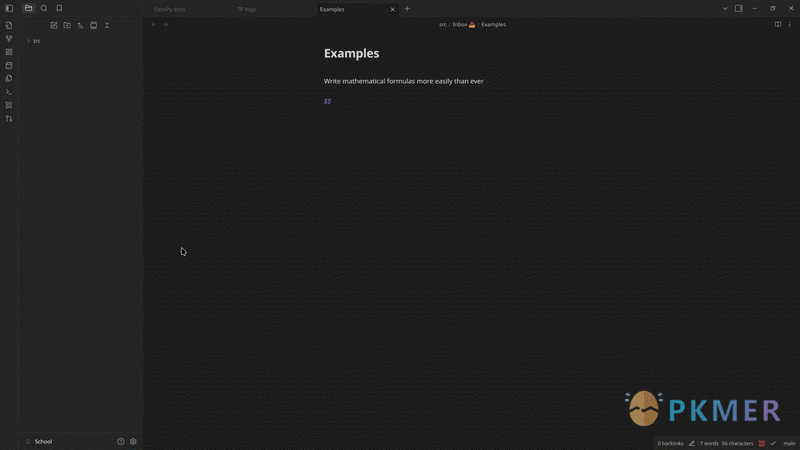
Task: Open the file explorer tab
Action: click(x=28, y=8)
